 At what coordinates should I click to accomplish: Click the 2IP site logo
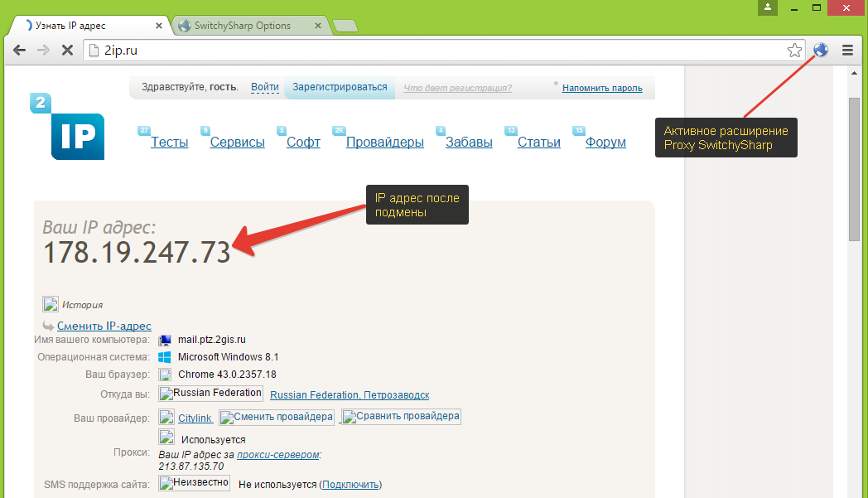[x=68, y=126]
